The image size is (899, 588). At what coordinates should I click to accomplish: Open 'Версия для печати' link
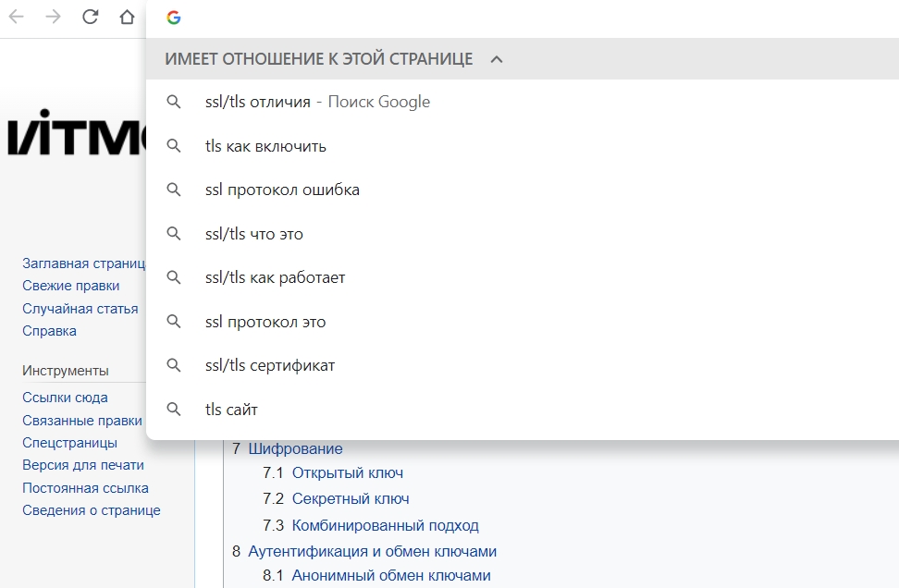click(83, 465)
